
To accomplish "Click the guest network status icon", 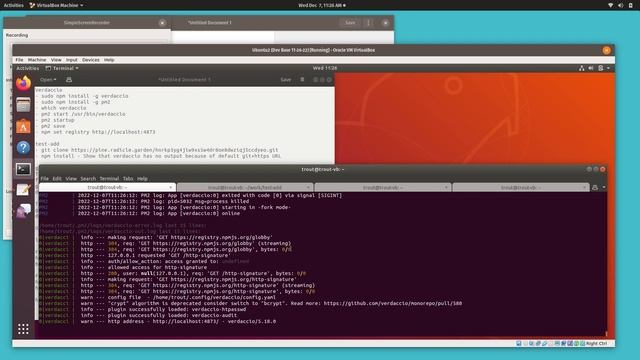I will [582, 68].
